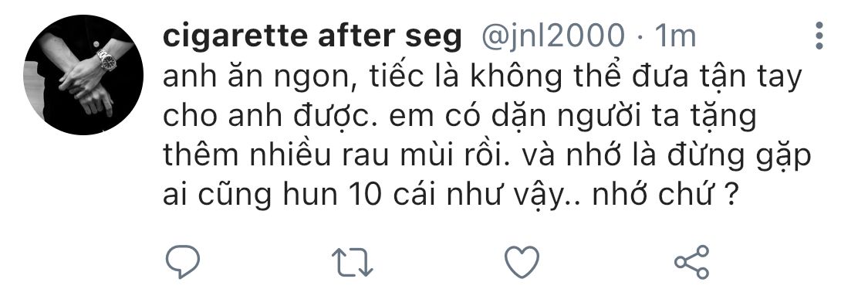View the profile picture with clasped hands
This screenshot has height=289, width=868.
pos(83,75)
